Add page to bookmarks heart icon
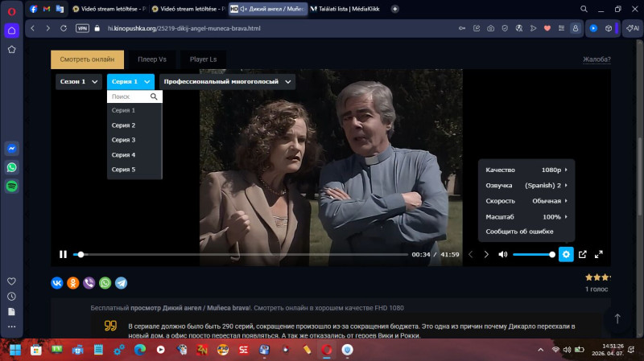The width and height of the screenshot is (644, 361). click(x=547, y=28)
